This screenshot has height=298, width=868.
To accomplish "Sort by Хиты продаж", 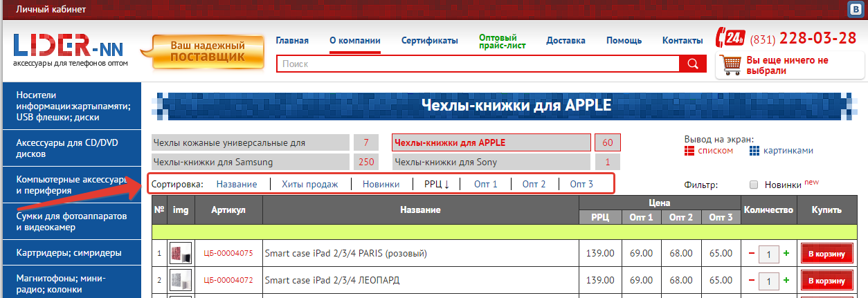I will pyautogui.click(x=309, y=184).
